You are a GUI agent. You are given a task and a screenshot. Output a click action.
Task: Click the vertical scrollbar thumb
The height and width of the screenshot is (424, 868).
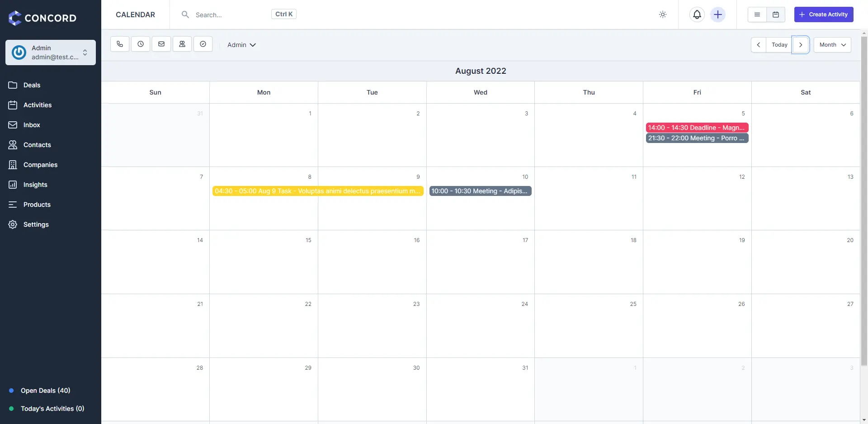point(864,201)
